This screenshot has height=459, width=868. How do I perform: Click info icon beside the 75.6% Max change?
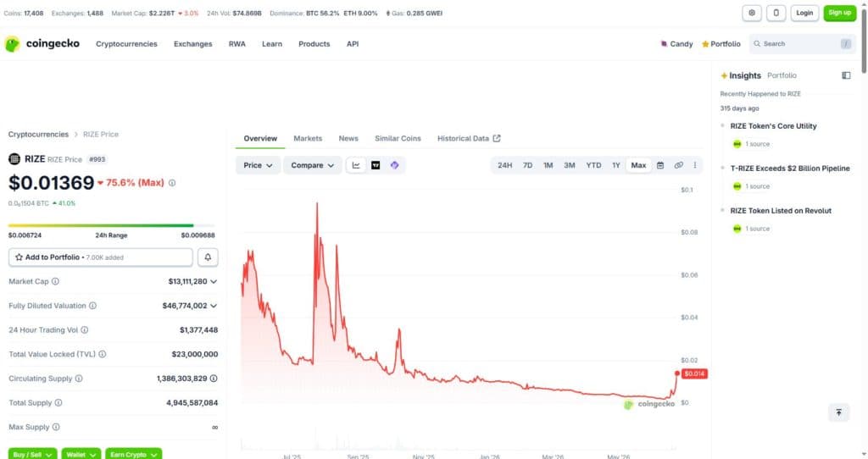click(172, 183)
